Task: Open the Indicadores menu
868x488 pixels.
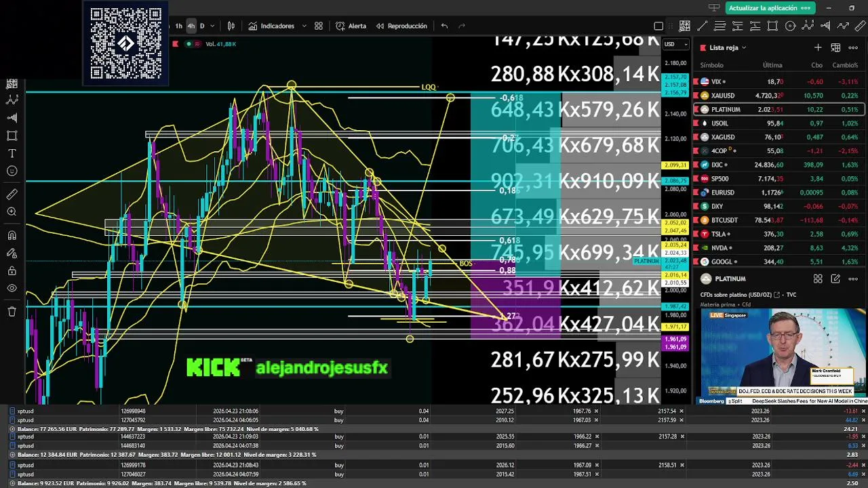Action: click(271, 26)
